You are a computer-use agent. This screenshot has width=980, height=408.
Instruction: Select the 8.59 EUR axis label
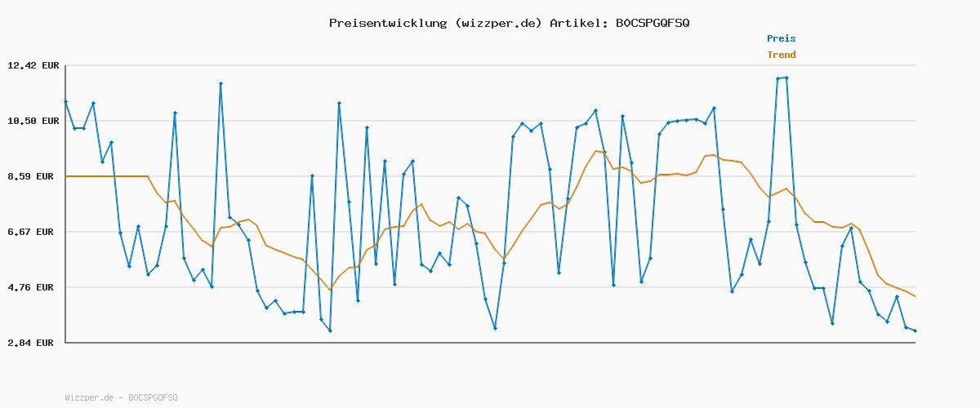pyautogui.click(x=33, y=176)
